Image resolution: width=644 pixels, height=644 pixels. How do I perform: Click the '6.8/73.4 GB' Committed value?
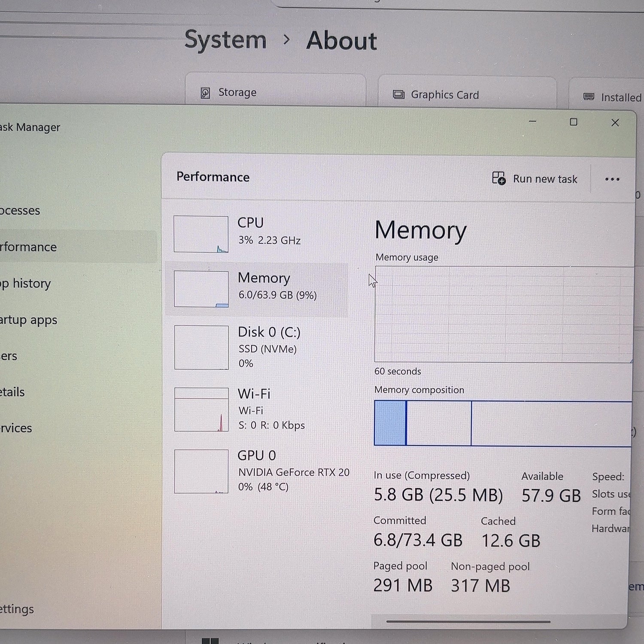(418, 540)
